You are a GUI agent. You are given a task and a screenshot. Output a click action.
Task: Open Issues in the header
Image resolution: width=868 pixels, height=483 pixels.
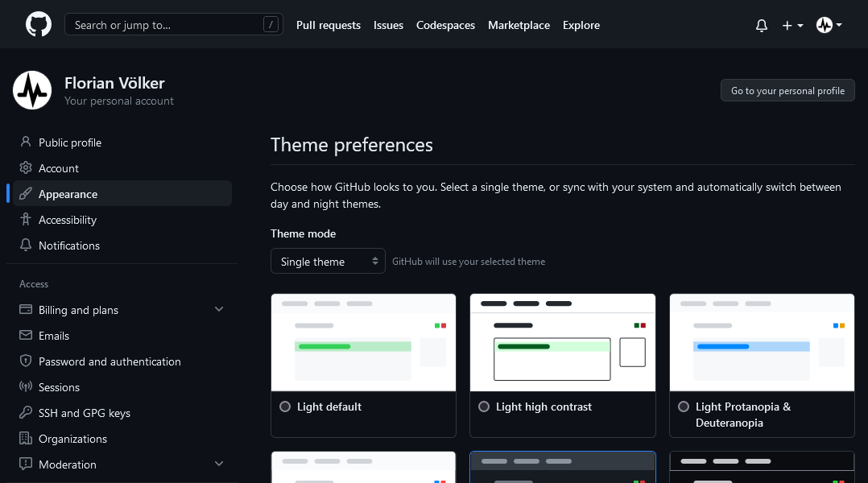[388, 26]
